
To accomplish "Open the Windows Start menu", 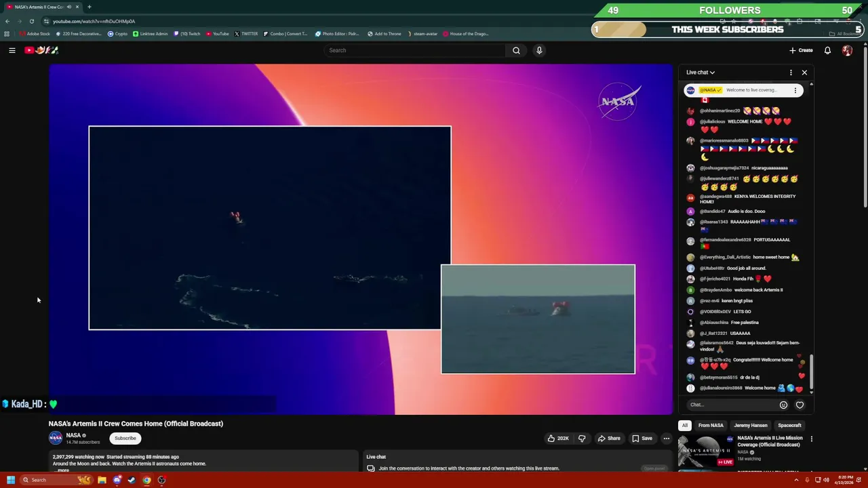I will coord(11,480).
